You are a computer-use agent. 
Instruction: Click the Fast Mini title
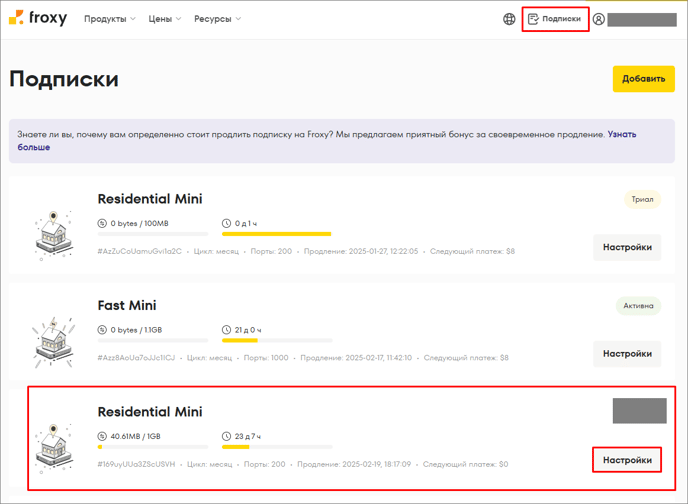(127, 305)
